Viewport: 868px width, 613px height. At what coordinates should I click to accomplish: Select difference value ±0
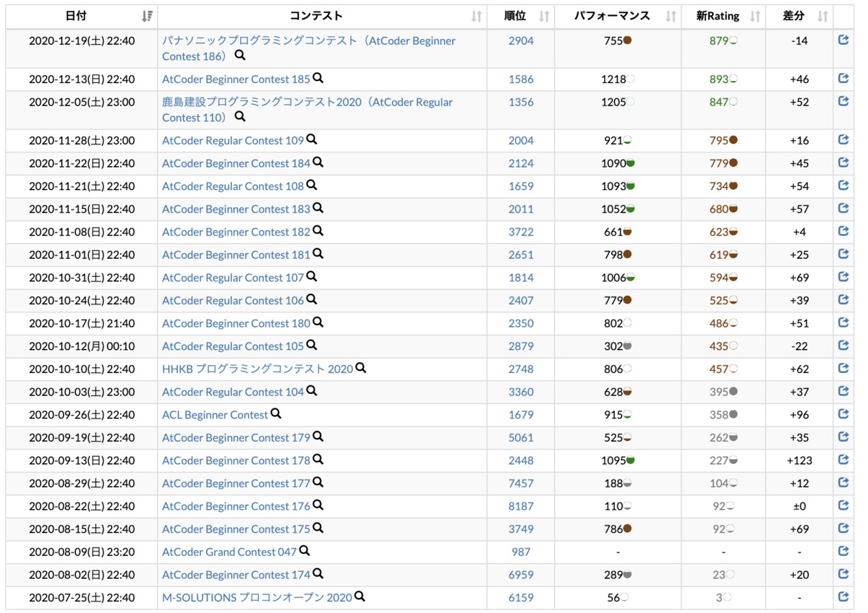tap(799, 507)
